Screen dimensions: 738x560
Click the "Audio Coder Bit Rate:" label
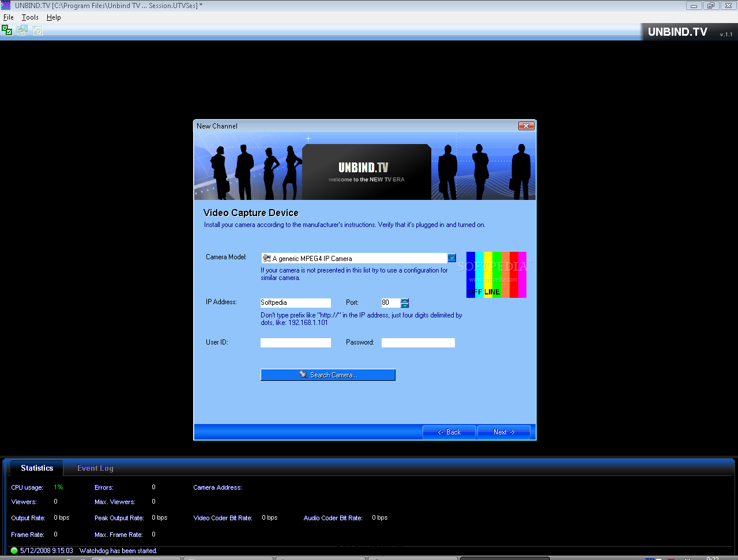pyautogui.click(x=333, y=518)
